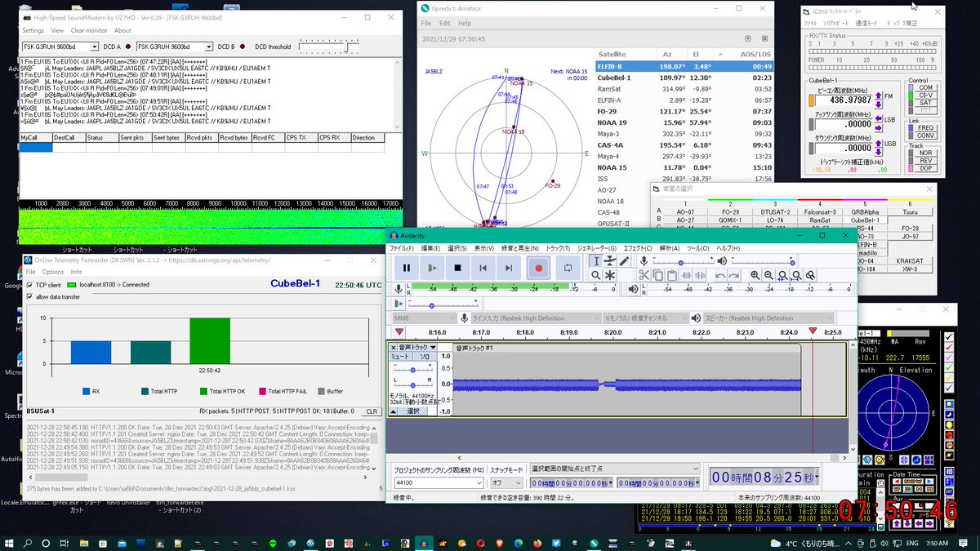Click the Undo arrow in Audacity
The image size is (980, 551).
coord(720,275)
